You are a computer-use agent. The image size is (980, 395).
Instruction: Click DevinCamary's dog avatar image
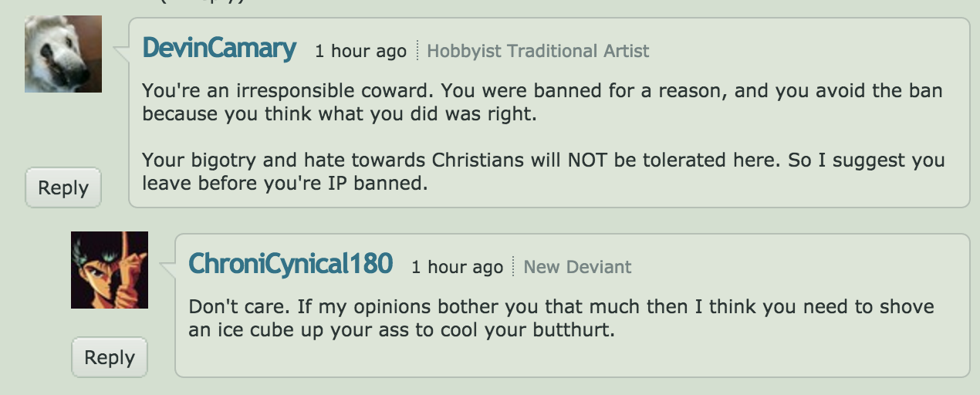tap(63, 54)
